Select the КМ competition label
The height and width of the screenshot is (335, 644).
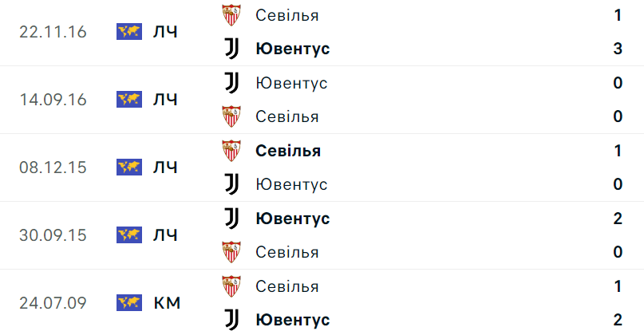pos(166,303)
